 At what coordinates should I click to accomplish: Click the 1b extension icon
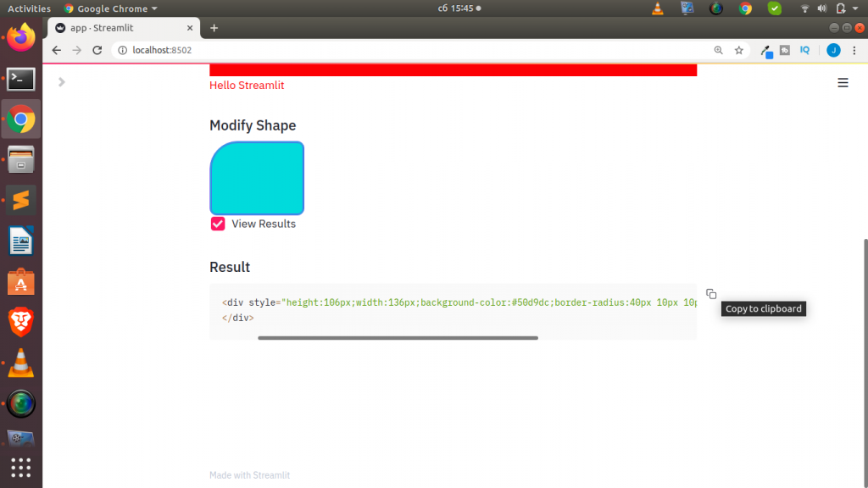[x=784, y=50]
